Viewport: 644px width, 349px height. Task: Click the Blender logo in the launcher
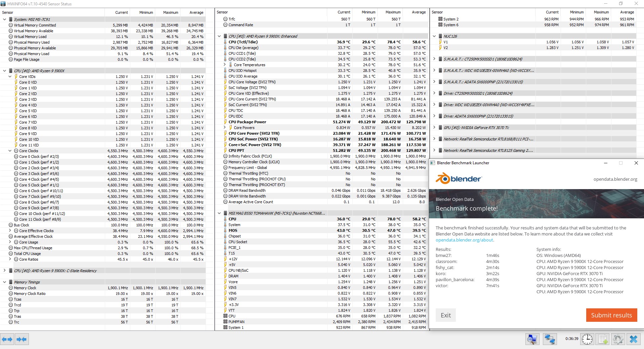tap(459, 179)
